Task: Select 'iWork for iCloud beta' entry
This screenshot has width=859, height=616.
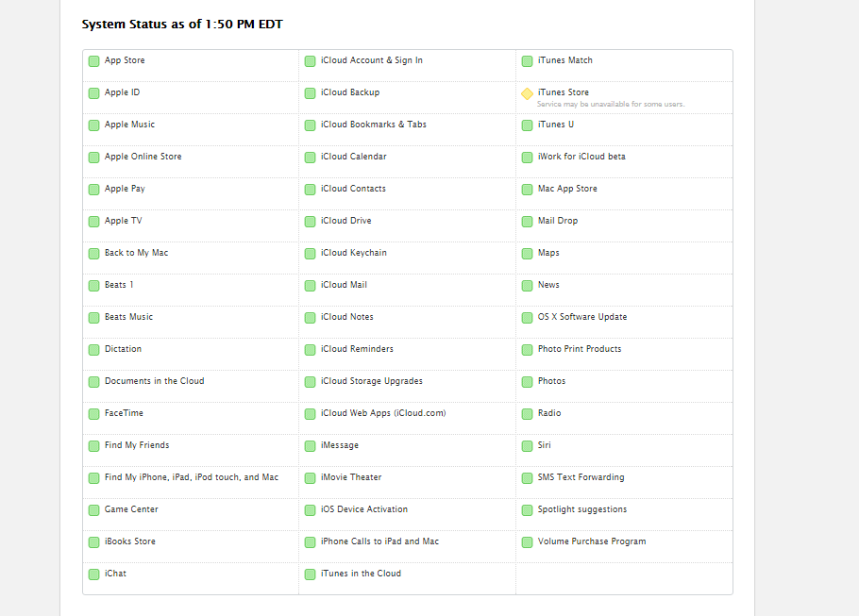Action: (x=581, y=157)
